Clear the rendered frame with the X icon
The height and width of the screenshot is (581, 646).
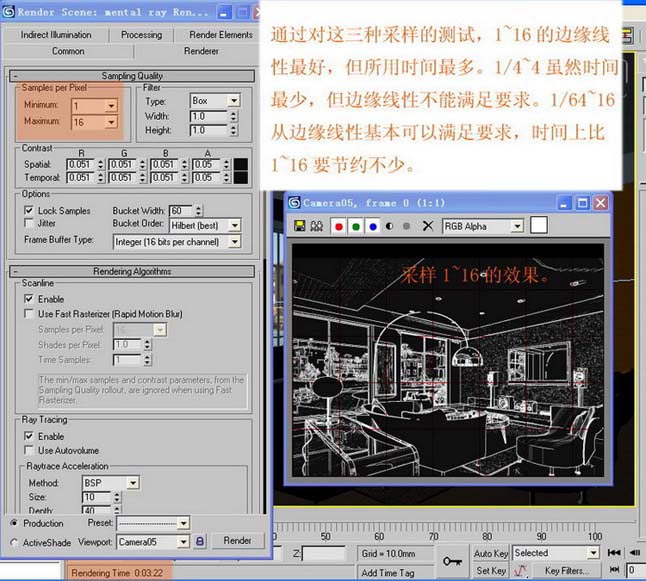(x=428, y=226)
